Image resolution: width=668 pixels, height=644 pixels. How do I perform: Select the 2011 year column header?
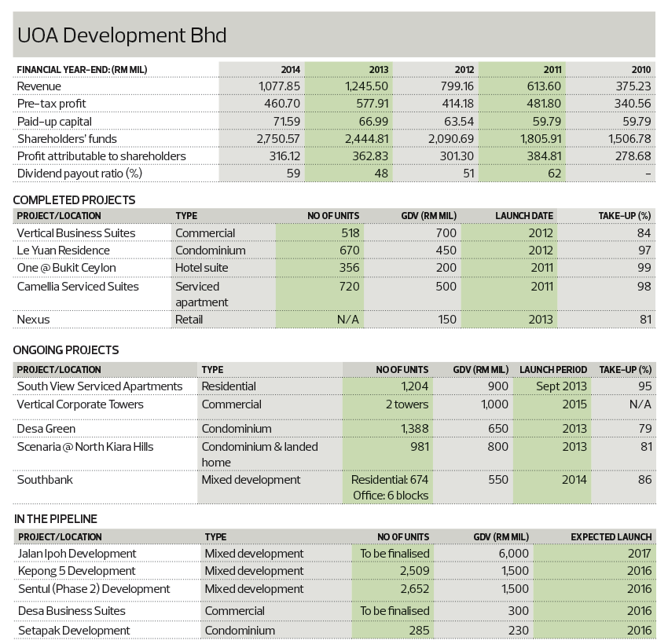(x=552, y=70)
